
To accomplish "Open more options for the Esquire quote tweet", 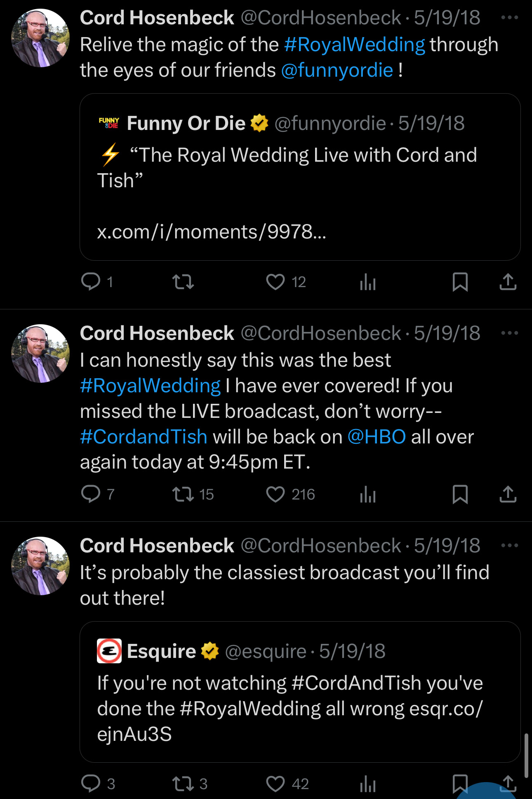I will (509, 545).
